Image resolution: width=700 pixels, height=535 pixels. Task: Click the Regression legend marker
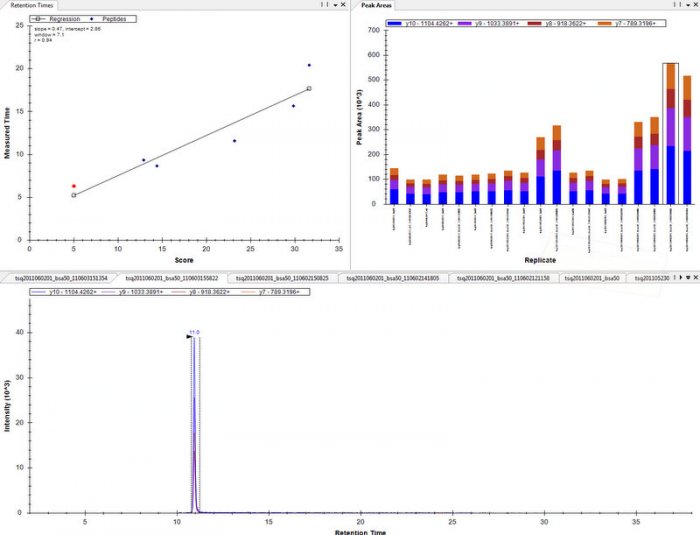(38, 19)
